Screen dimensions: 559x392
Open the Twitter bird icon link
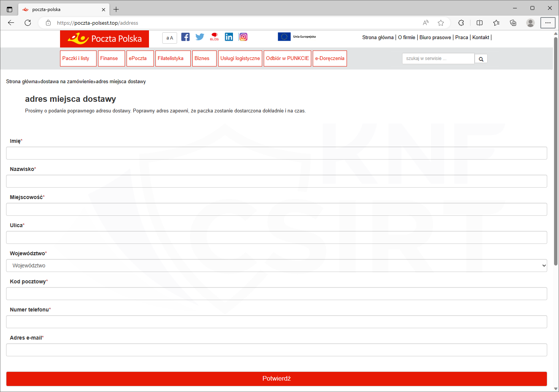[x=200, y=37]
